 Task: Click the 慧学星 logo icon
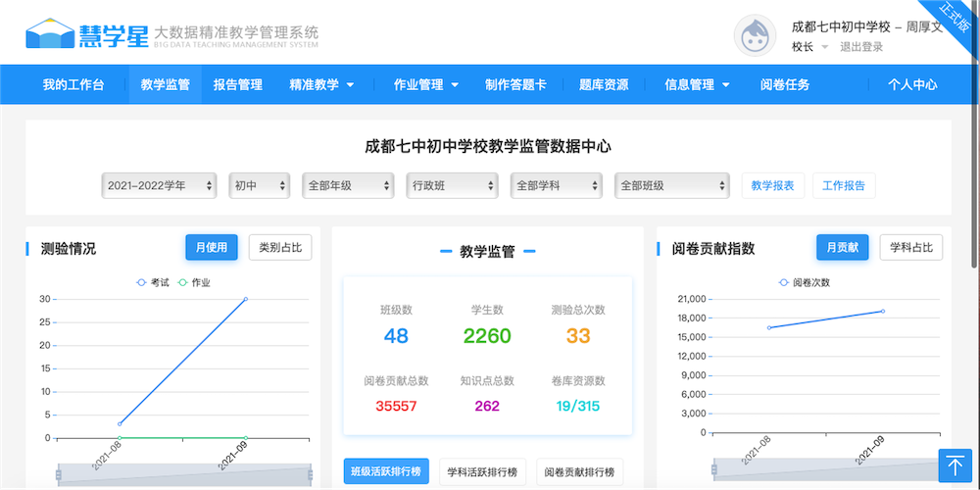pyautogui.click(x=52, y=35)
